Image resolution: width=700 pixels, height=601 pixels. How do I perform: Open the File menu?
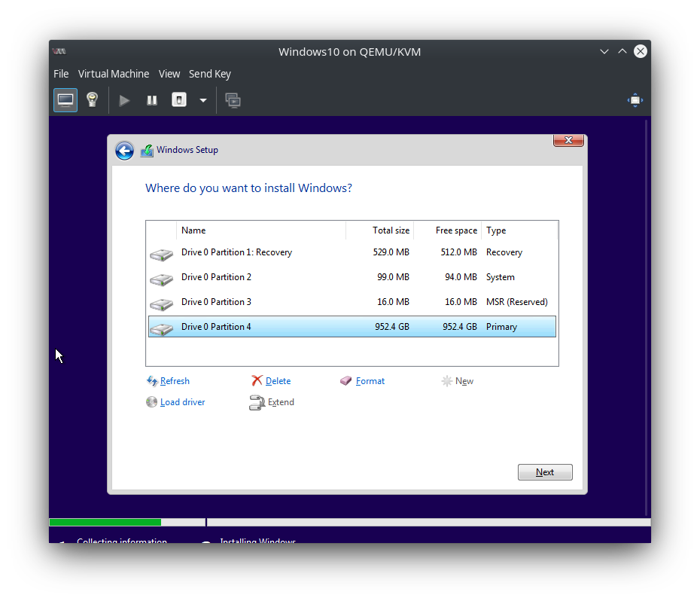pos(61,74)
